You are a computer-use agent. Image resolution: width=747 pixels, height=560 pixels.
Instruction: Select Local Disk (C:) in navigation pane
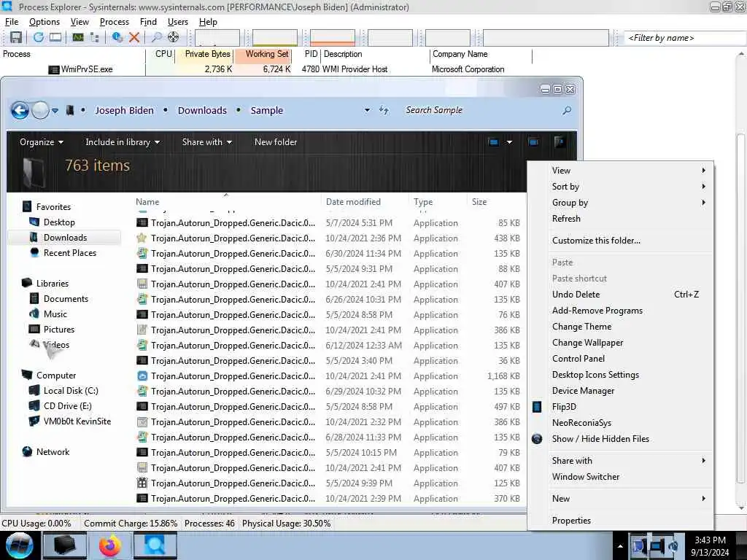point(71,391)
